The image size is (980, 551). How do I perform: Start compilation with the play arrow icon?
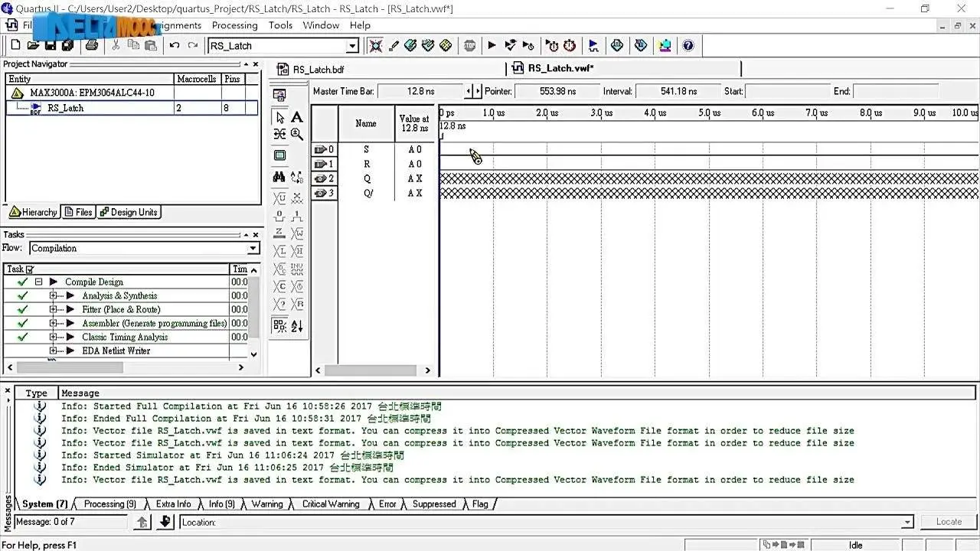point(492,45)
